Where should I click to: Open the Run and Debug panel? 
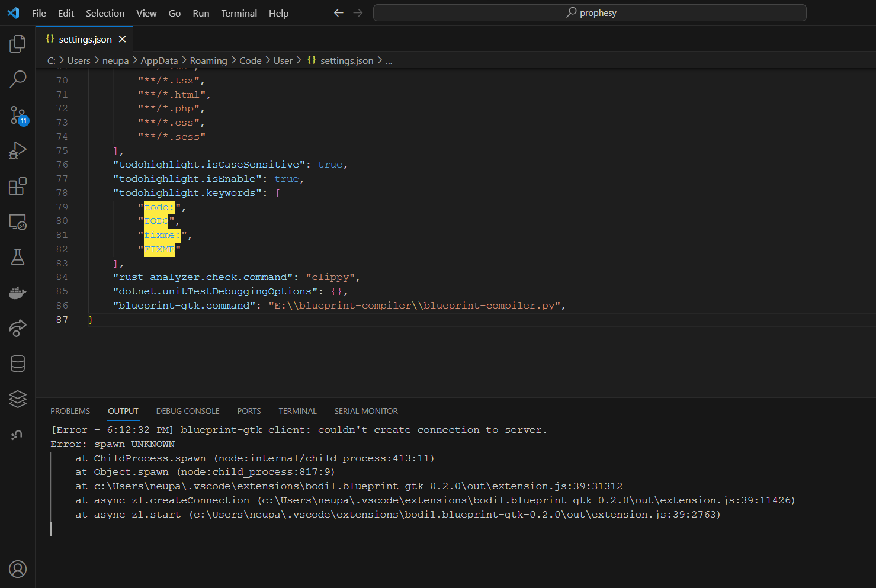[x=17, y=150]
